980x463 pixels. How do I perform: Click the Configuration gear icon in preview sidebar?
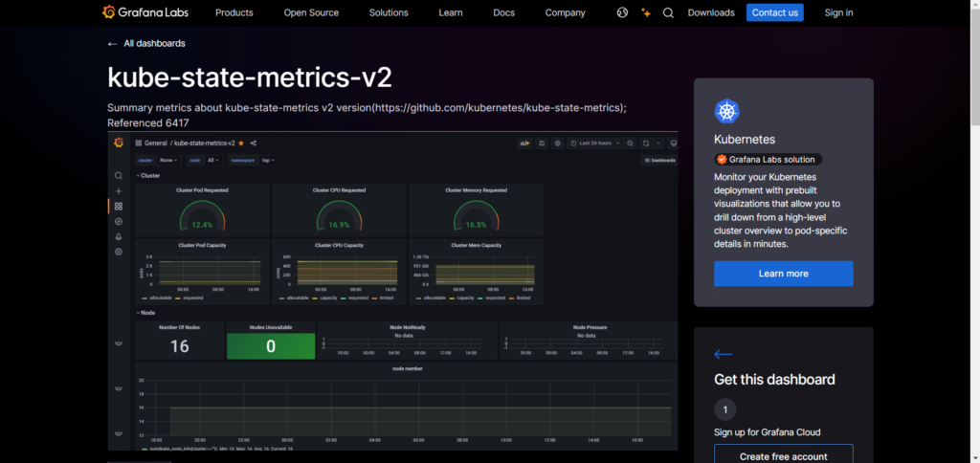point(119,252)
